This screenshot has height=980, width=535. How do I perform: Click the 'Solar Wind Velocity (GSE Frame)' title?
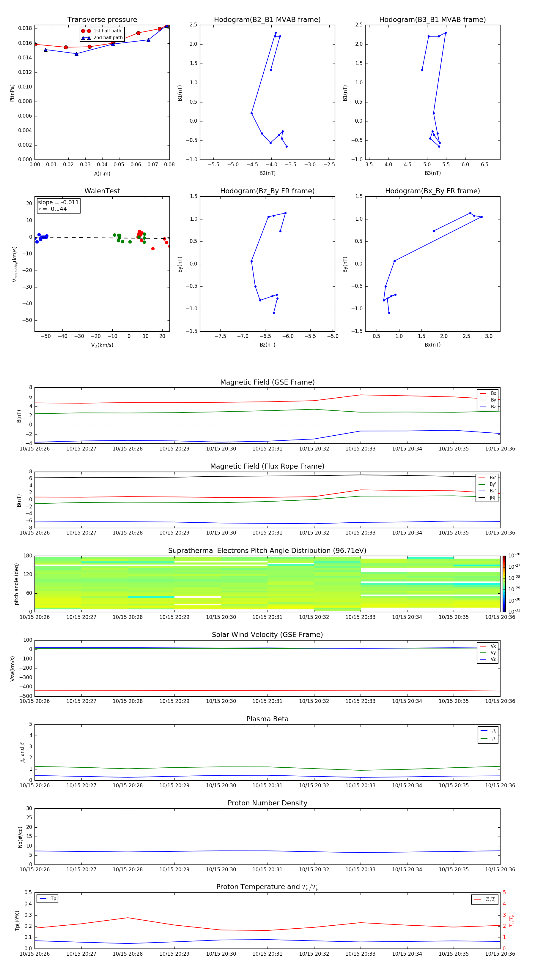pos(267,635)
